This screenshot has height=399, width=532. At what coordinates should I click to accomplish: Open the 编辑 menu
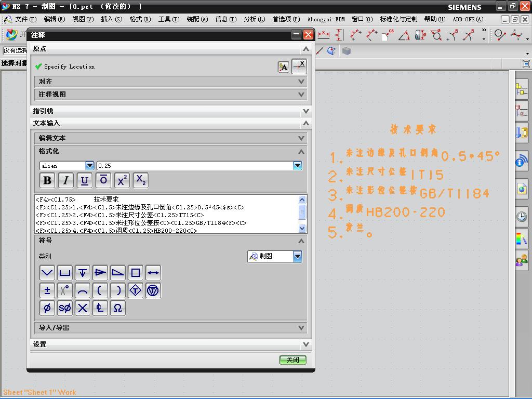pos(54,19)
